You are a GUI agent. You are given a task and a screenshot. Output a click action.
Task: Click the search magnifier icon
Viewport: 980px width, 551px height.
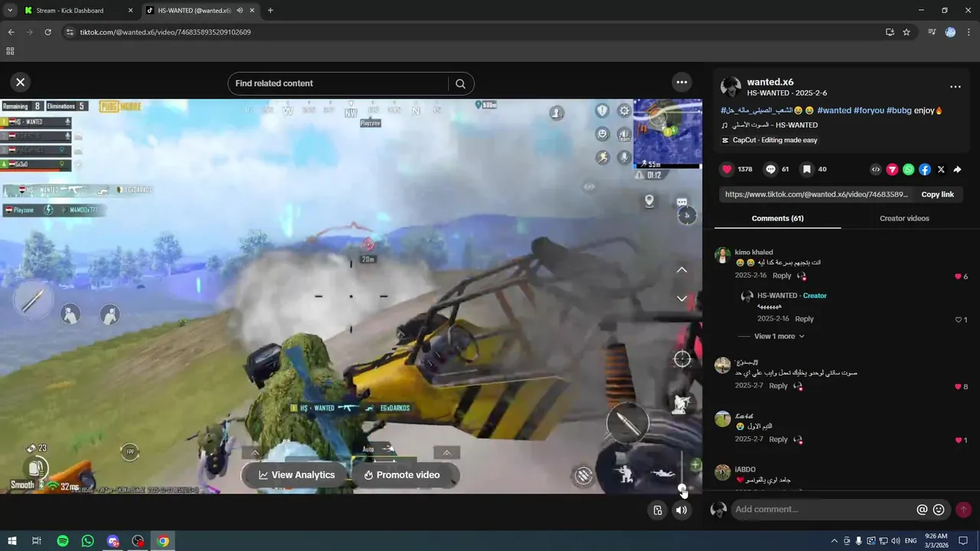(460, 83)
